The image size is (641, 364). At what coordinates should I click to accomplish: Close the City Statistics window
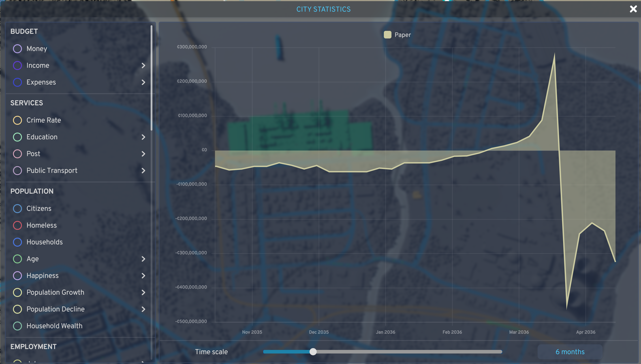(x=633, y=9)
